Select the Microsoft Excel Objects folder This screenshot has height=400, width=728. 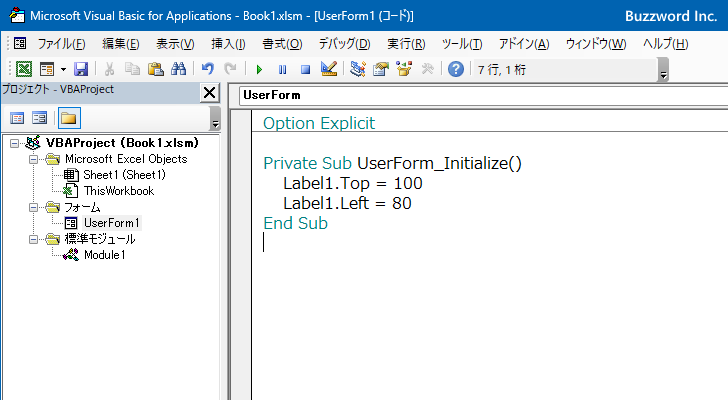(x=126, y=159)
